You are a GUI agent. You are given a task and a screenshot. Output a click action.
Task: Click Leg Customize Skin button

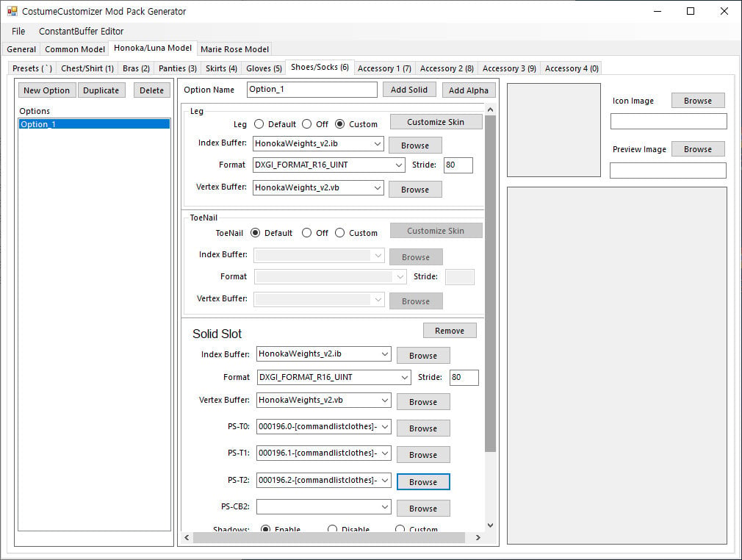tap(436, 122)
